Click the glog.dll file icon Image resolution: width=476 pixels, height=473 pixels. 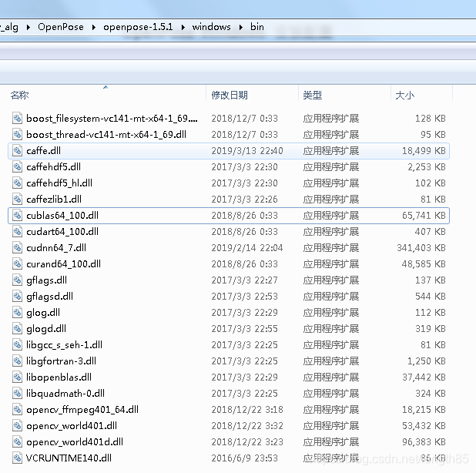click(x=17, y=313)
